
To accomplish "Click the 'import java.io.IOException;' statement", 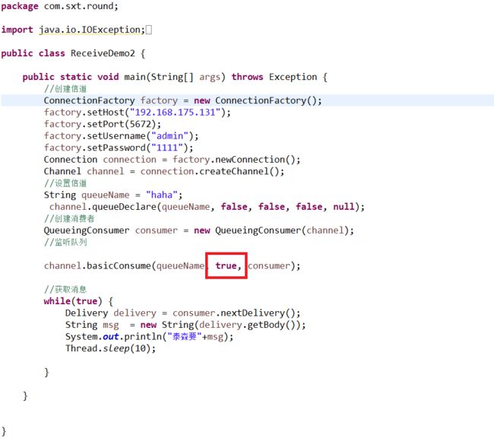I will click(73, 30).
